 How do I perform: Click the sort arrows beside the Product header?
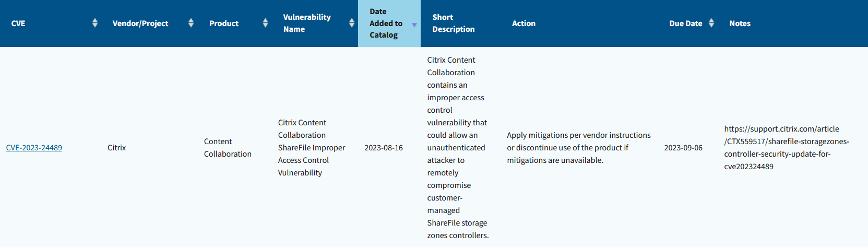265,23
